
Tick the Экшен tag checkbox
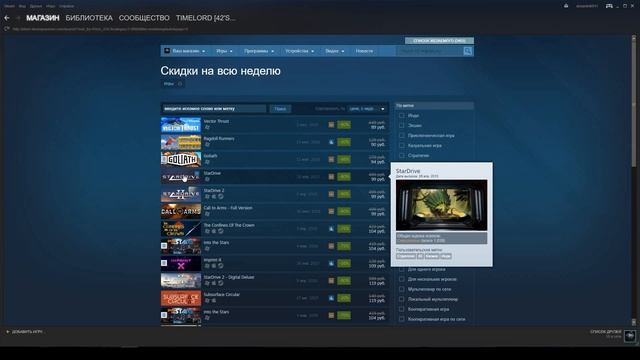tap(402, 125)
